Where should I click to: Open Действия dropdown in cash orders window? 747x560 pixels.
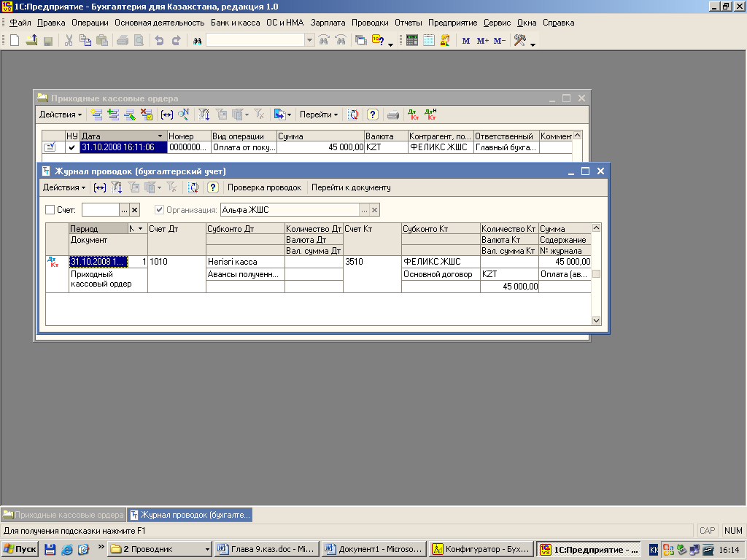click(x=60, y=114)
